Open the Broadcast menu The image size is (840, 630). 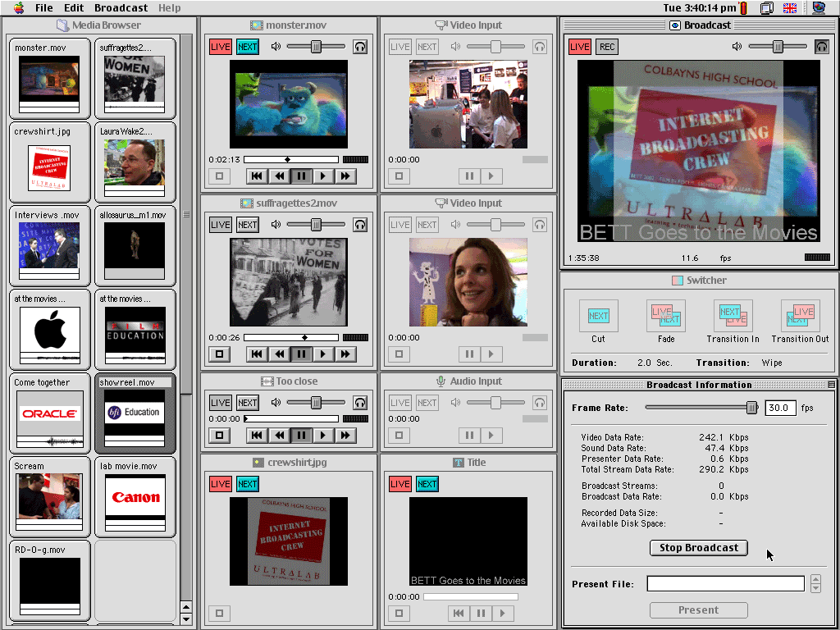point(121,7)
